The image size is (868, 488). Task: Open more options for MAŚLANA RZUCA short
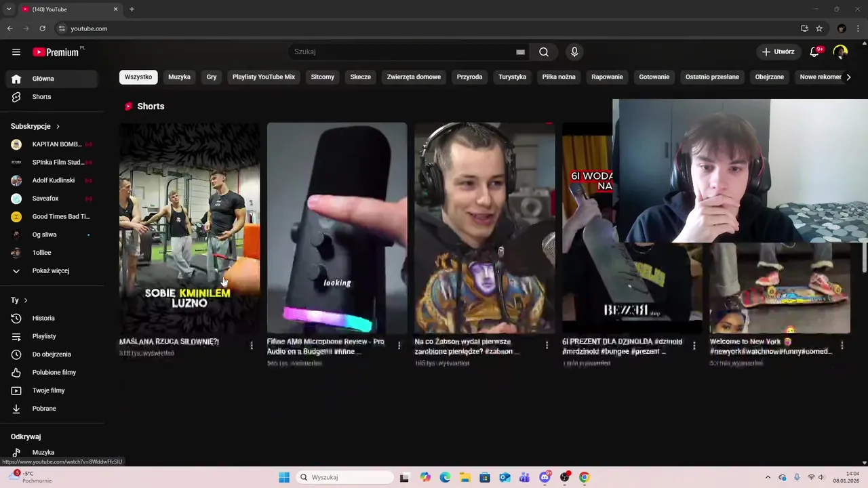click(252, 346)
